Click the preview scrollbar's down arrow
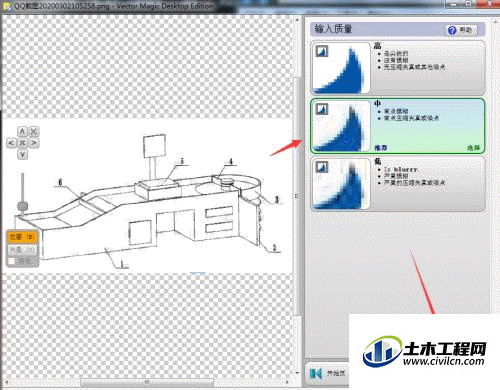 (x=297, y=373)
